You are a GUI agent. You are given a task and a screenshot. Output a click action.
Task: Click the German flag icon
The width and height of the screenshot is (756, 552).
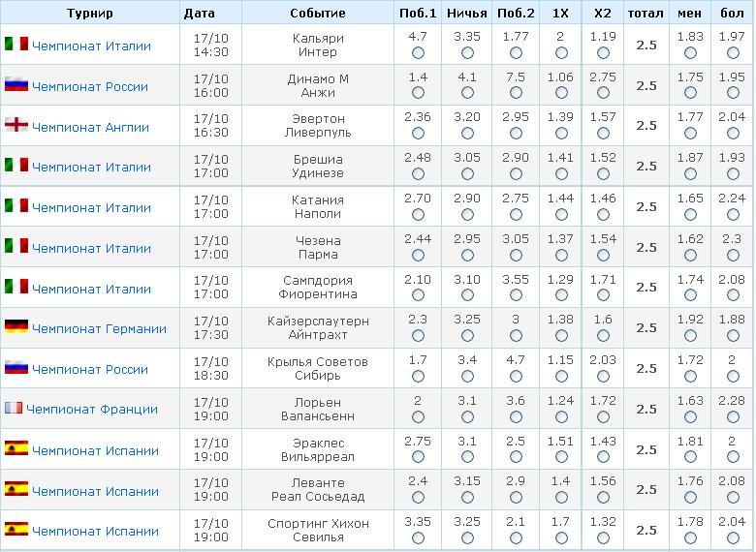(16, 327)
